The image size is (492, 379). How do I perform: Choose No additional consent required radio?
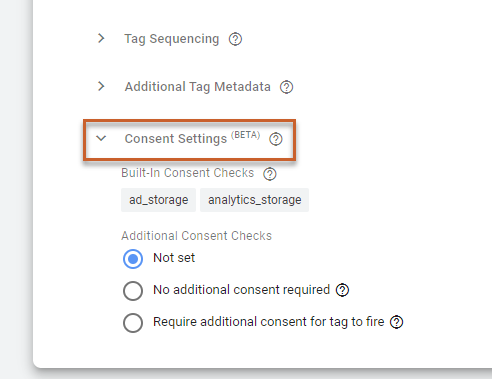click(133, 291)
